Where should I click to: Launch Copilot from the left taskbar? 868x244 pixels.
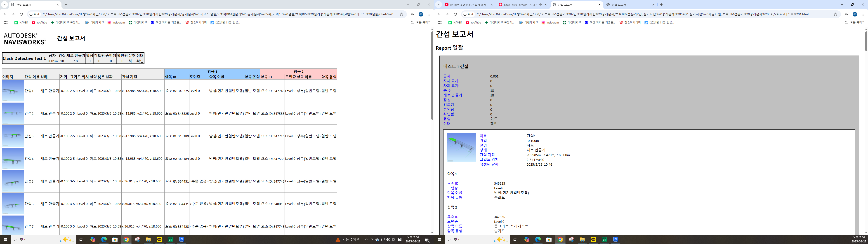[93, 240]
